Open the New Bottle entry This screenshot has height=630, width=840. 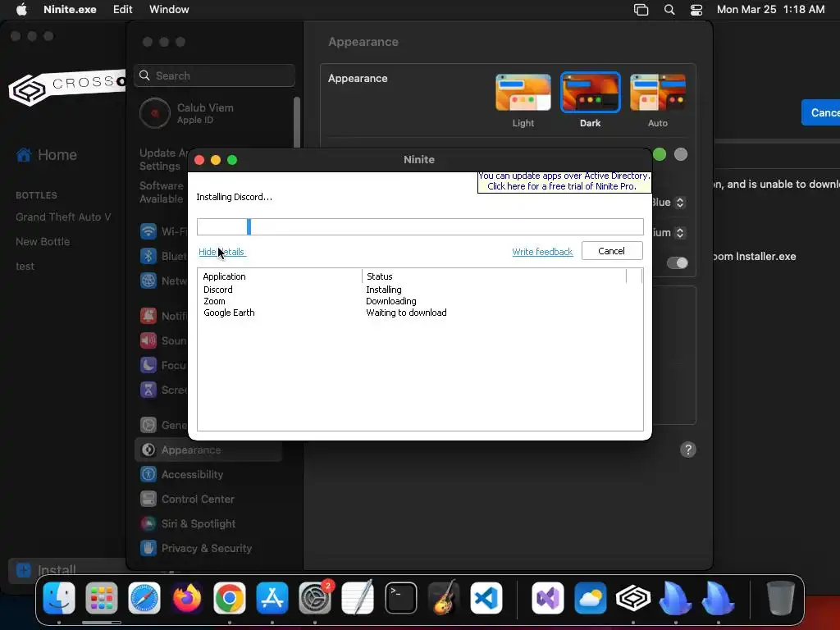[x=43, y=242]
